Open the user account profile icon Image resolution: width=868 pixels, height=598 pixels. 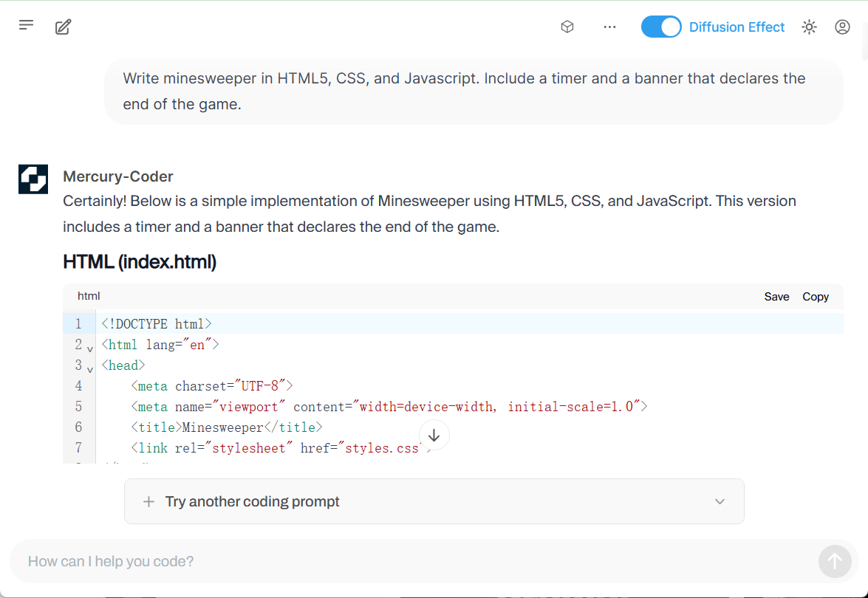(842, 27)
